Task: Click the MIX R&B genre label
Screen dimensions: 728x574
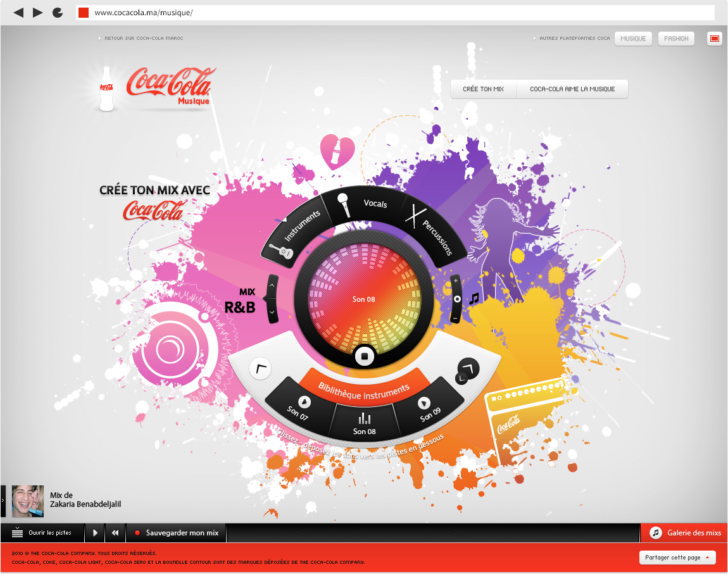Action: coord(240,301)
